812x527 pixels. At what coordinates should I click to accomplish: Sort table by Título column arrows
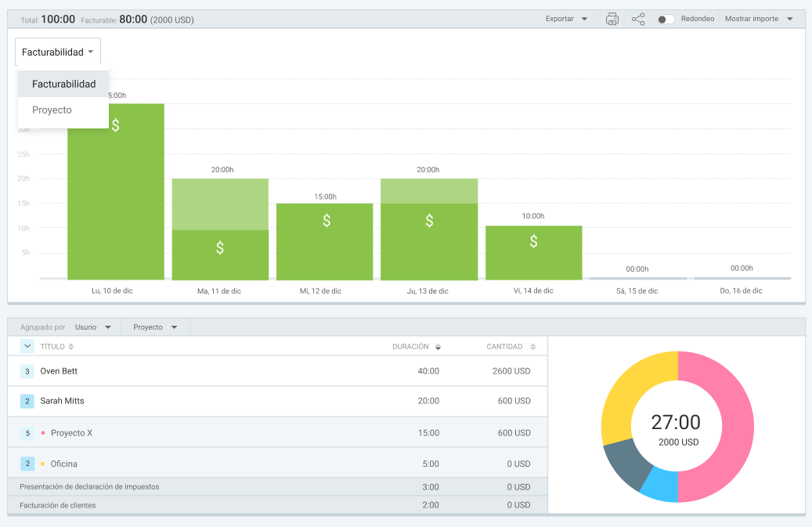click(x=71, y=347)
